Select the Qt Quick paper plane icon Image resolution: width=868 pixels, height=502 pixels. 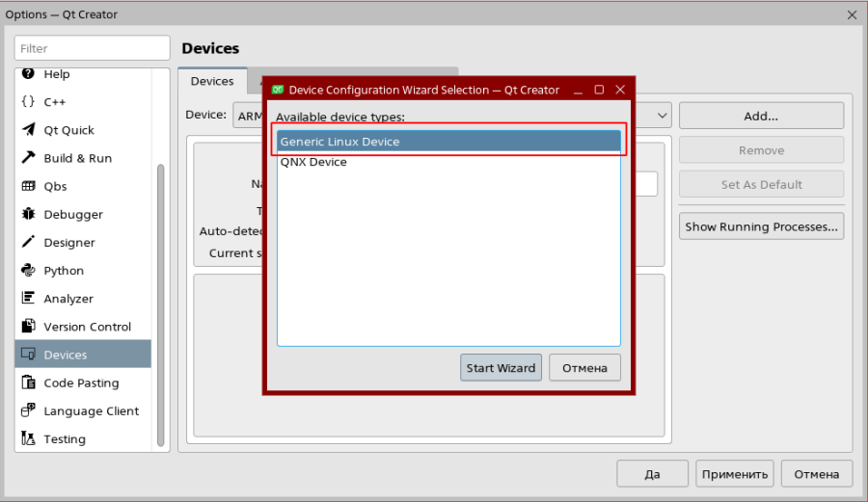(x=28, y=130)
